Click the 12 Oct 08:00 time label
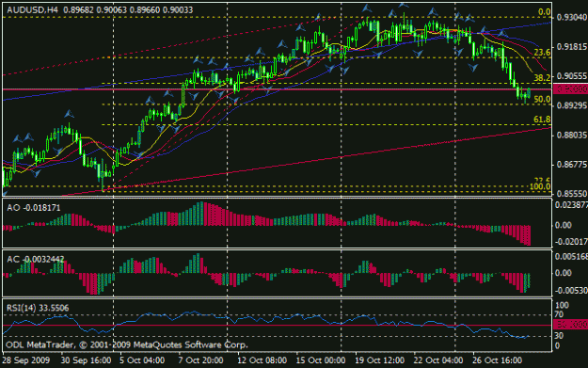 pyautogui.click(x=262, y=360)
